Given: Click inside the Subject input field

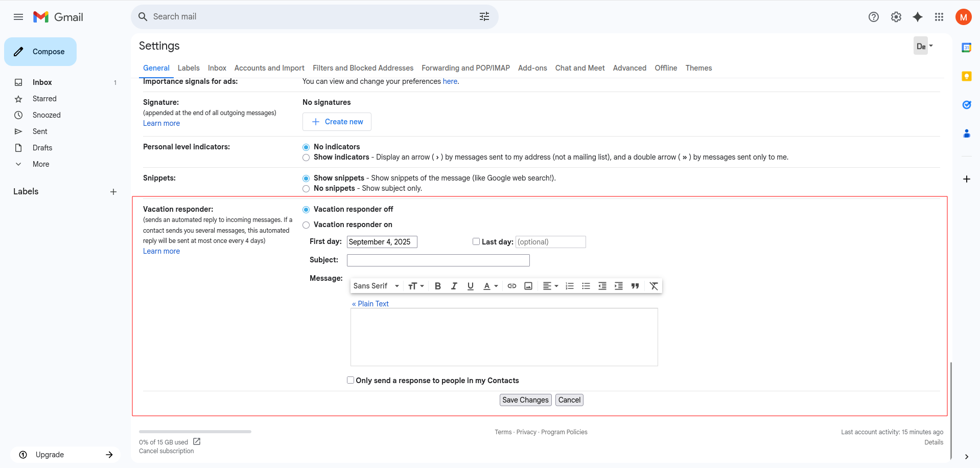Looking at the screenshot, I should click(x=437, y=260).
